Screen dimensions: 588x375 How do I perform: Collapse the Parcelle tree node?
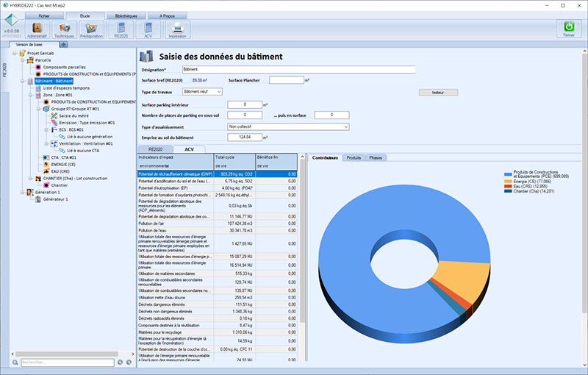point(23,60)
